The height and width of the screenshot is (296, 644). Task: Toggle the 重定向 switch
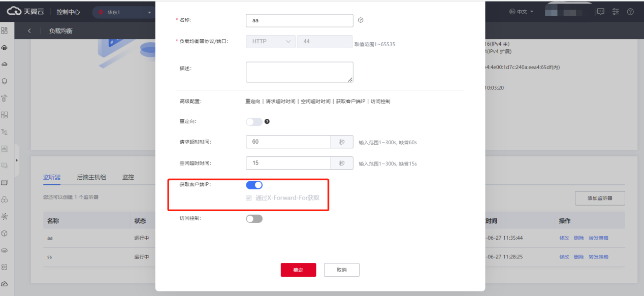click(x=254, y=122)
